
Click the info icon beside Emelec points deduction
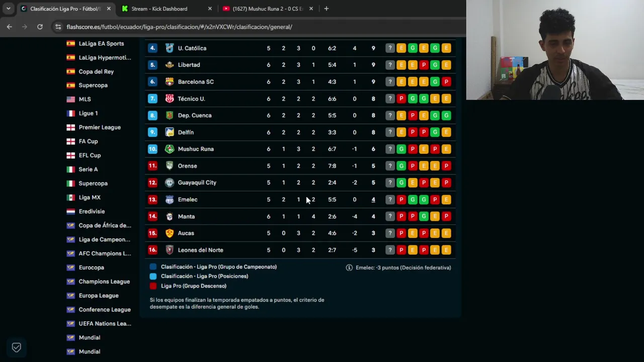(x=349, y=267)
